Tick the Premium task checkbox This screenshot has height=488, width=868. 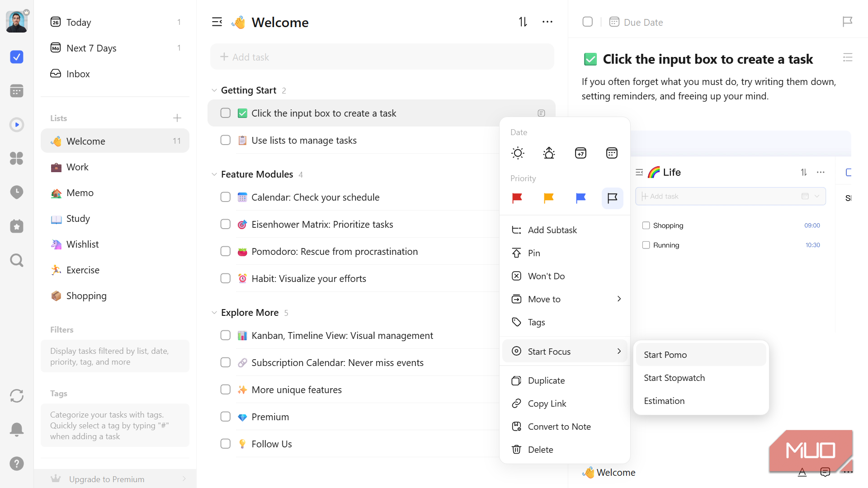pyautogui.click(x=226, y=417)
